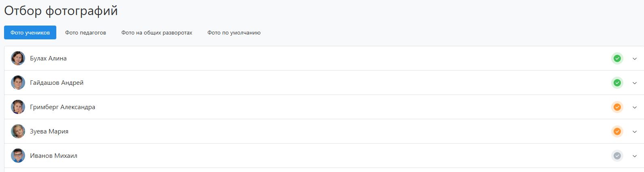Click Гримберг Александра's avatar photo
This screenshot has width=644, height=172.
pos(18,107)
